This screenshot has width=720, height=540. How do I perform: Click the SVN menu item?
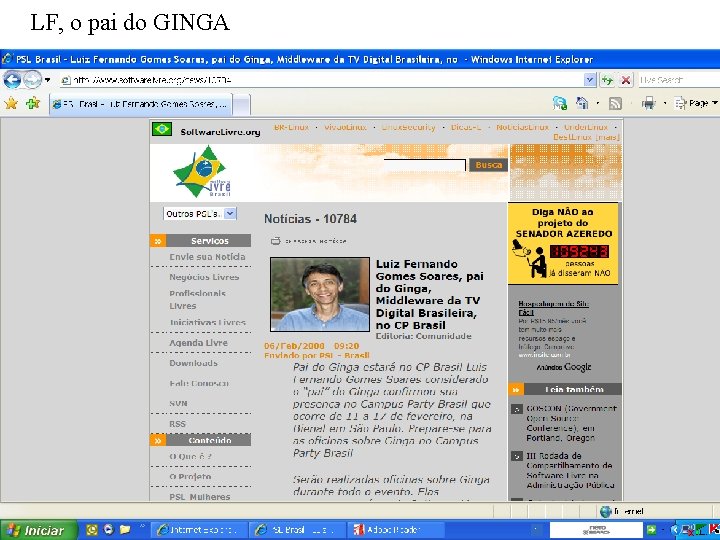coord(178,403)
